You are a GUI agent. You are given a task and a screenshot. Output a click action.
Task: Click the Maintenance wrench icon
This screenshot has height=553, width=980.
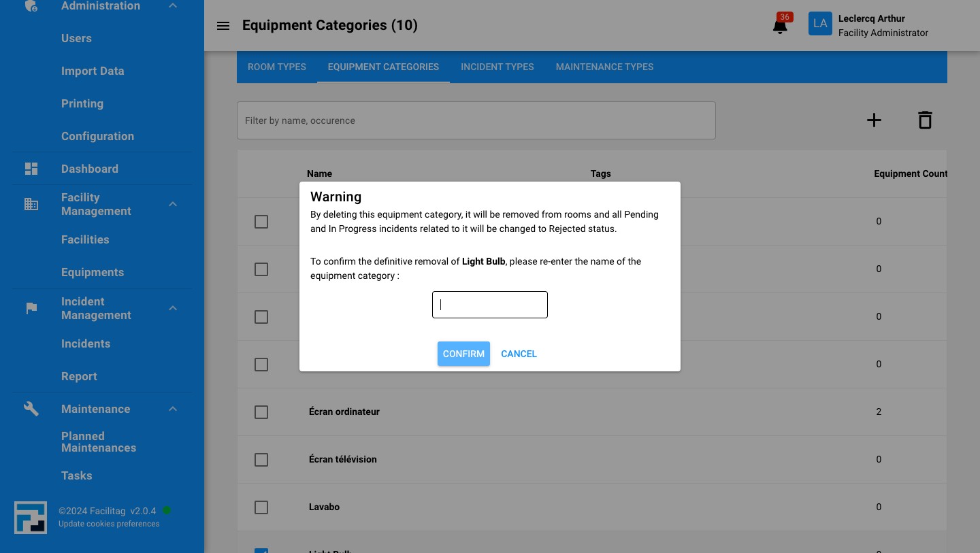(x=31, y=408)
